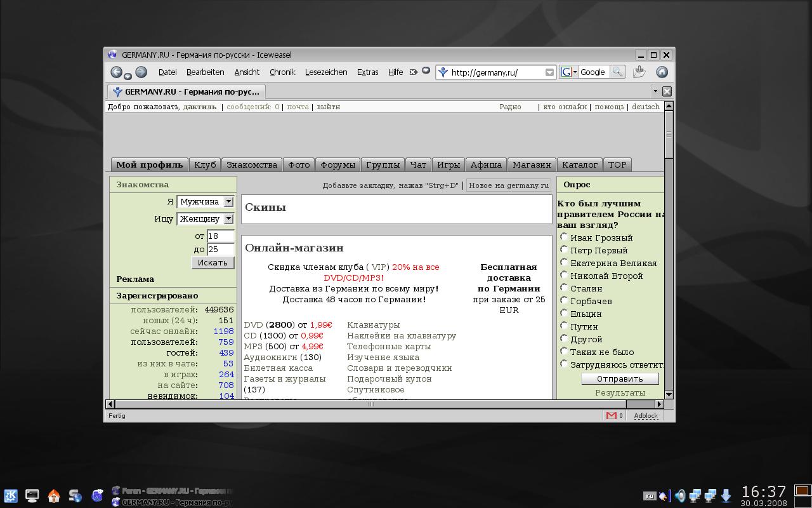This screenshot has width=812, height=508.
Task: Click the Gmail notifier icon in the status bar
Action: pos(612,416)
